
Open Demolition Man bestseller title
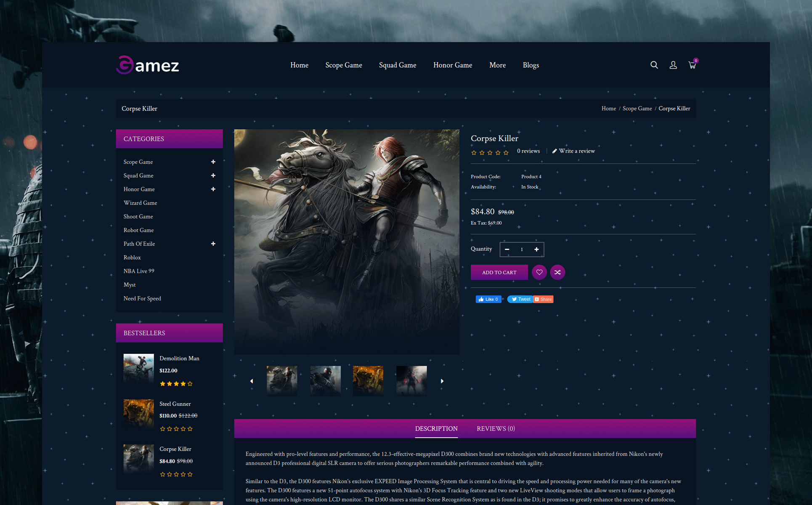click(179, 359)
